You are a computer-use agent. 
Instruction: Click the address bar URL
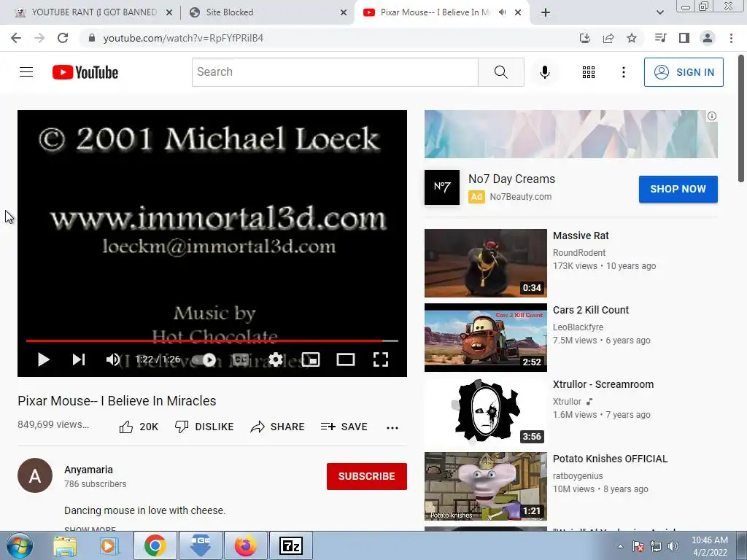click(183, 38)
